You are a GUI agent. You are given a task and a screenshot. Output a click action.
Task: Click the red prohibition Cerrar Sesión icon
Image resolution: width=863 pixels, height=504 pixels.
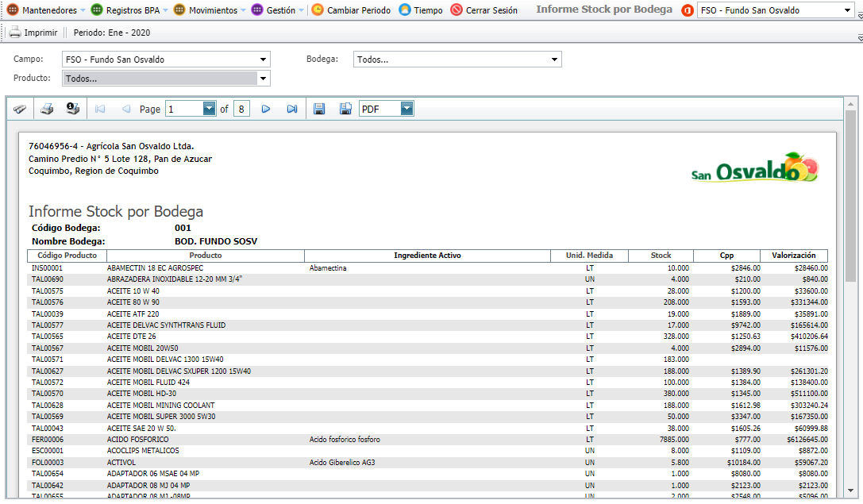[x=457, y=10]
